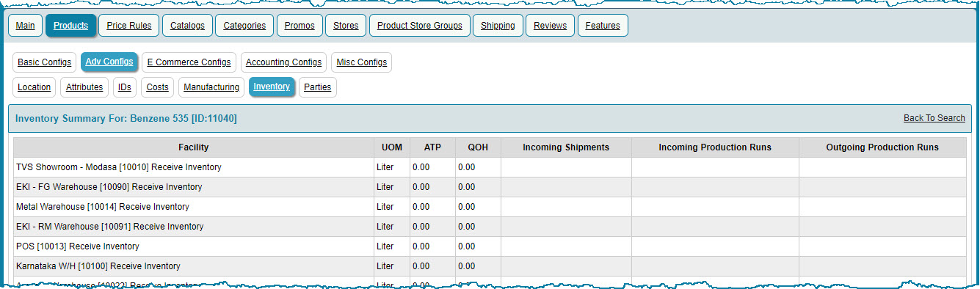Click the QOH column header

[478, 147]
